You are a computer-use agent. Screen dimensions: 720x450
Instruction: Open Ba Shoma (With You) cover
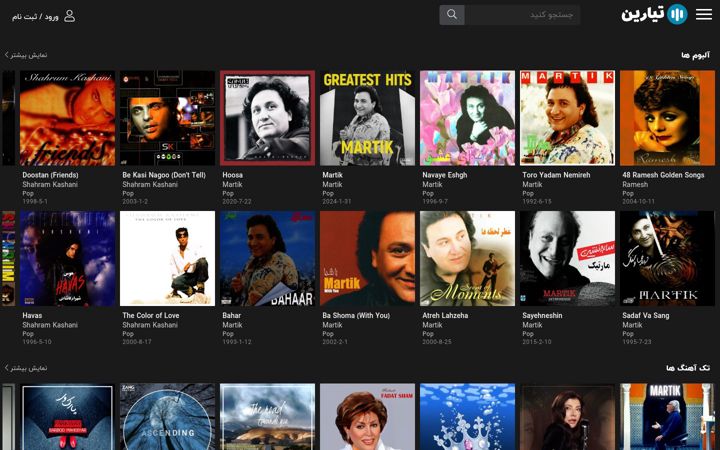pyautogui.click(x=367, y=259)
